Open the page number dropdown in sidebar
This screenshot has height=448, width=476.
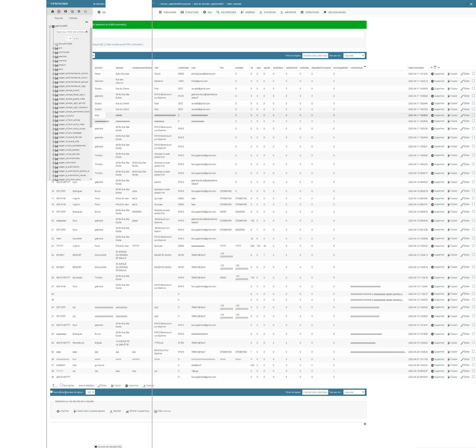point(69,39)
